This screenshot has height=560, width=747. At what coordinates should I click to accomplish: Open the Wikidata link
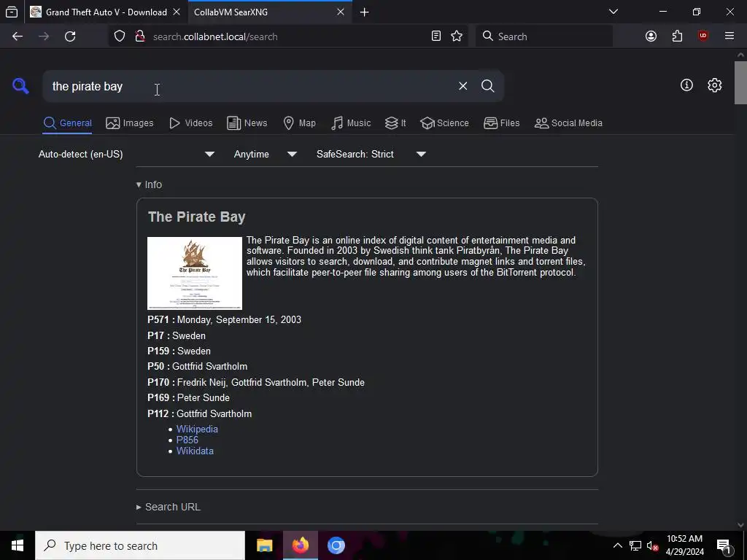point(195,451)
